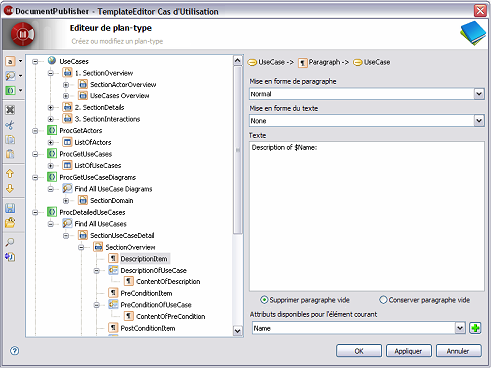Open the procedure node dropdown arrow
Image resolution: width=491 pixels, height=368 pixels.
click(20, 90)
